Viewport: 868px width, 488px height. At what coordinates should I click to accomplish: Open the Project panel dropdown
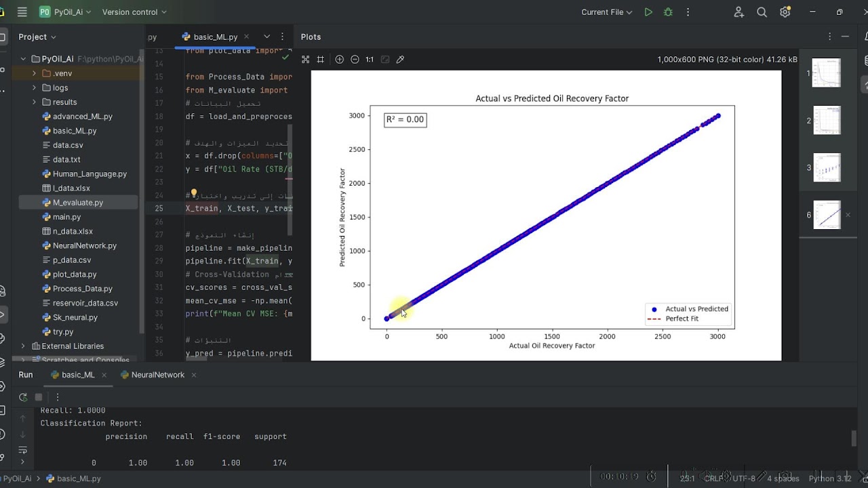37,37
